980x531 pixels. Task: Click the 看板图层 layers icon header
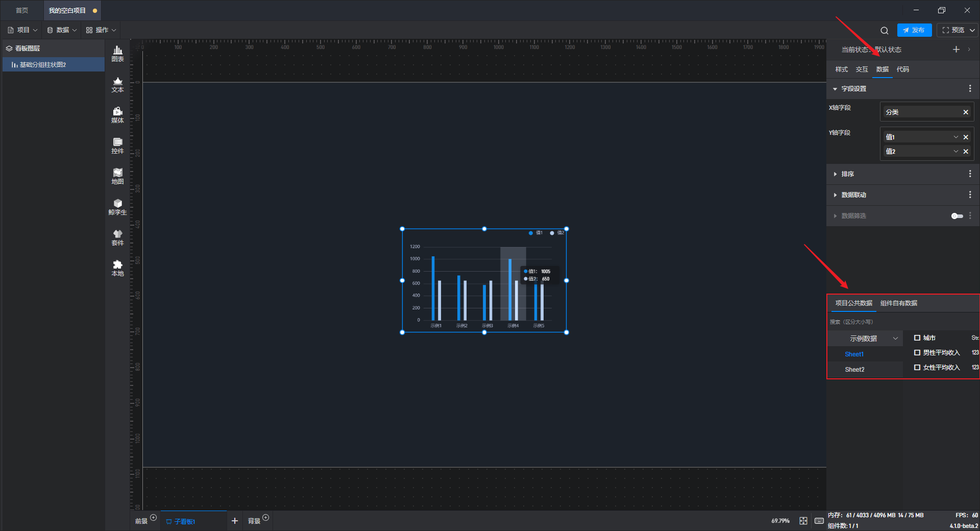pos(9,49)
